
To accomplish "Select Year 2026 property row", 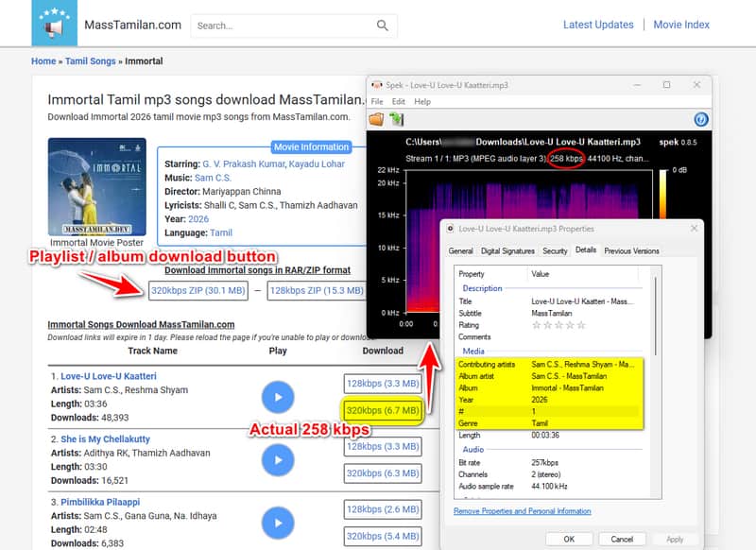I will click(548, 400).
